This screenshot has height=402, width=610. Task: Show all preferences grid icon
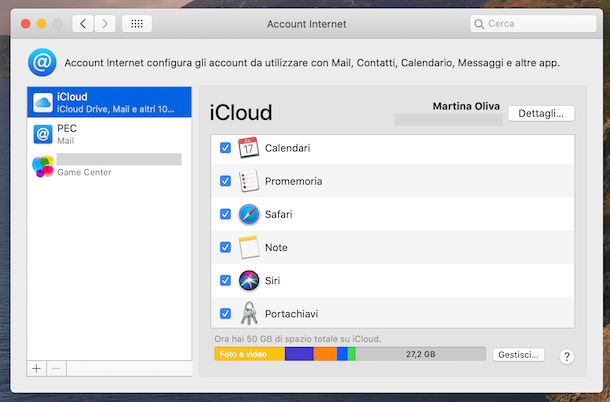point(136,23)
